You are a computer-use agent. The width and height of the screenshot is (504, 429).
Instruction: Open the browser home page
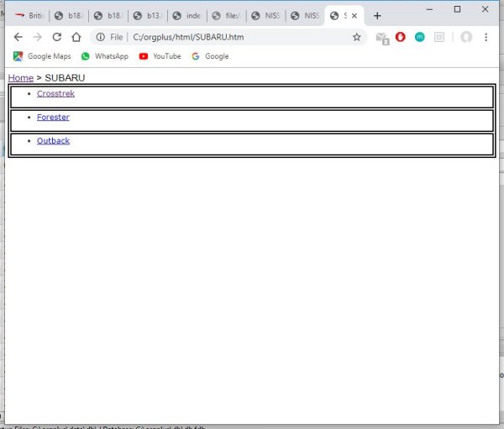[76, 37]
